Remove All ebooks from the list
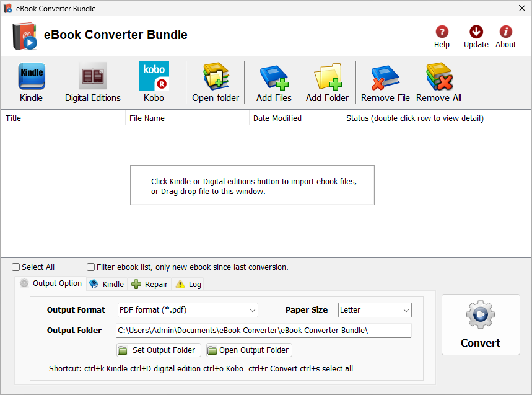Screen dimensions: 532x395 click(x=438, y=81)
